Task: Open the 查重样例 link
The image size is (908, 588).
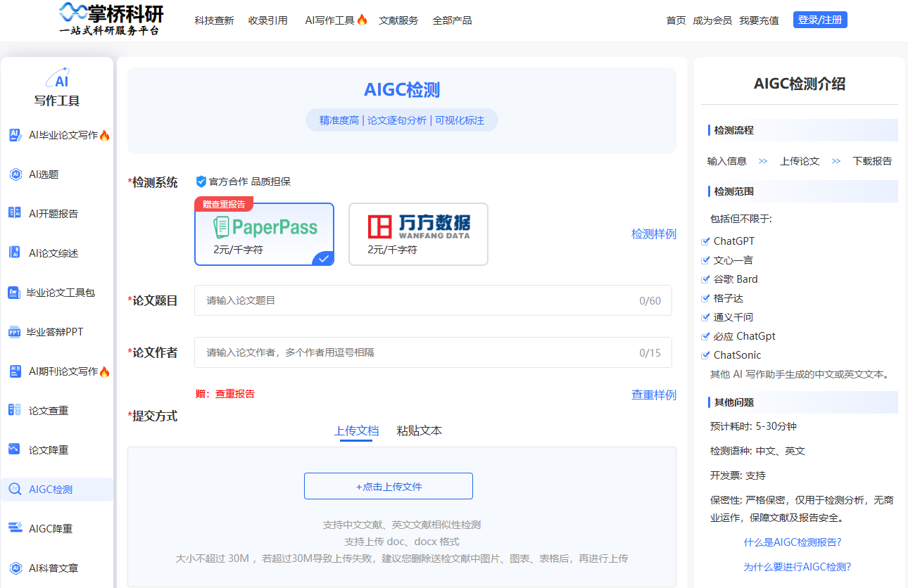Action: coord(654,395)
